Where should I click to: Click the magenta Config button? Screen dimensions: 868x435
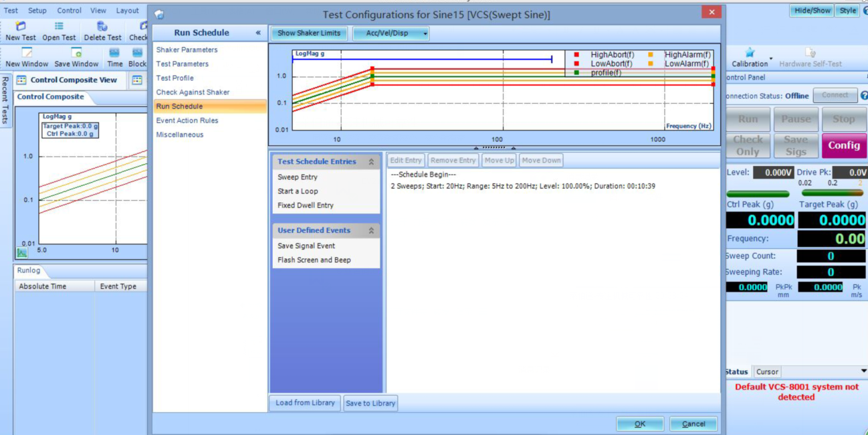tap(844, 145)
